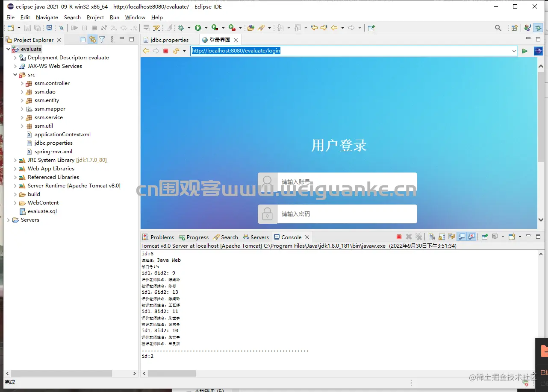Switch to the Java EE perspective icon
Screen dimensions: 548x392
pos(528,28)
